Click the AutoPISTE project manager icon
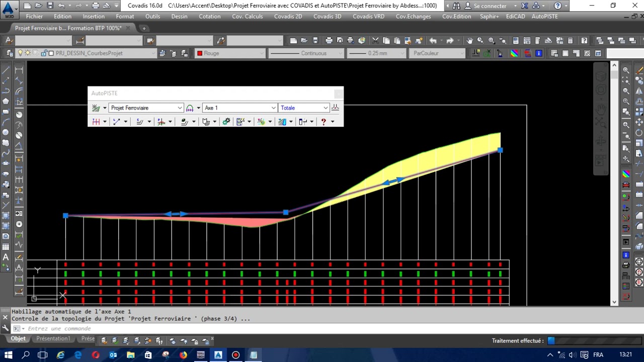This screenshot has width=644, height=362. [96, 108]
